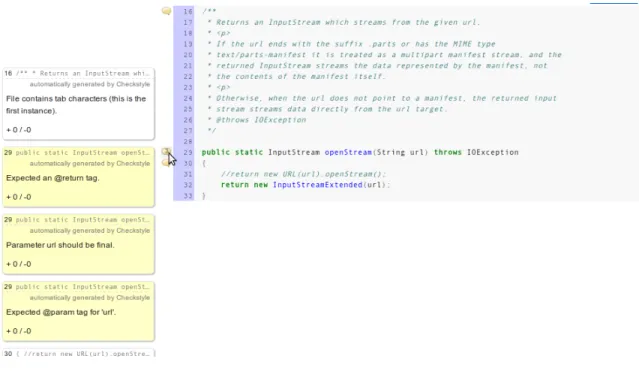Click line 29 snippet header of '@return tag' card
Screen dimensions: 639x371
(x=77, y=152)
